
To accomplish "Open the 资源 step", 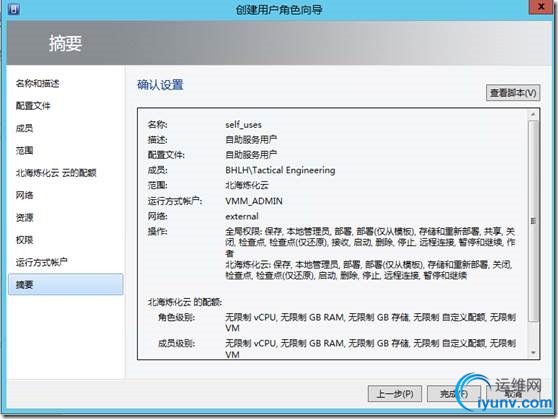I will click(24, 218).
